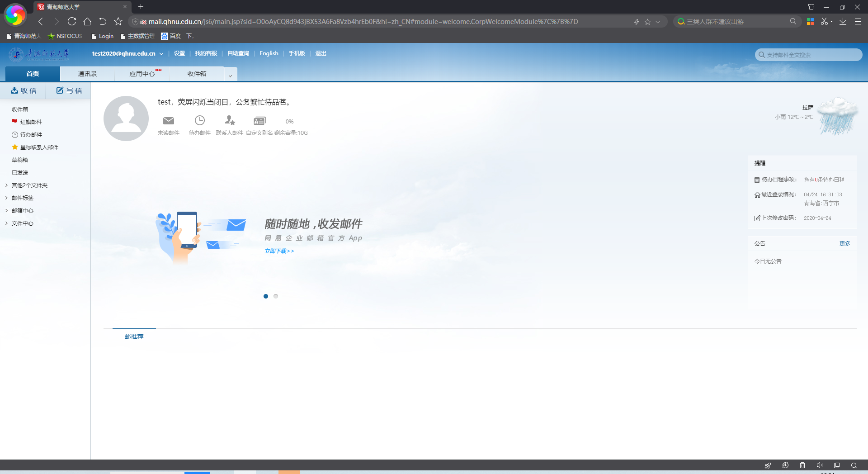Screen dimensions: 868x474
Task: Click the trash icon in status bar
Action: click(802, 465)
